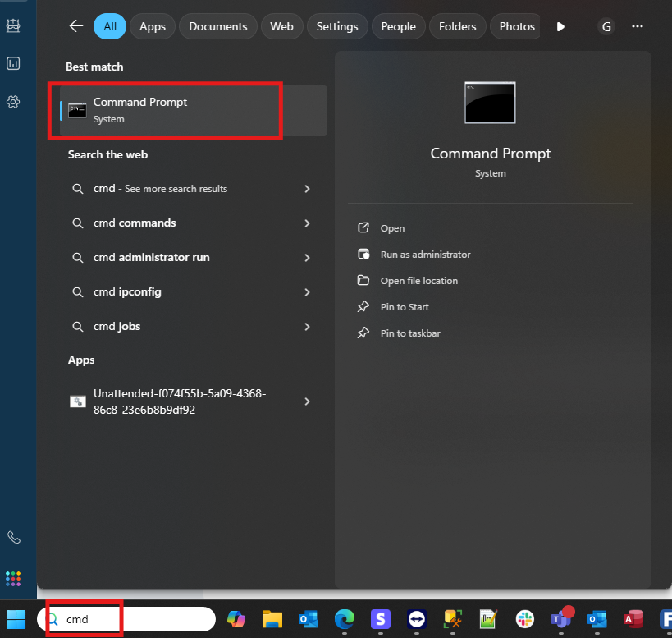Open the second Outlook icon beside Teams
This screenshot has height=638, width=672.
pos(597,619)
